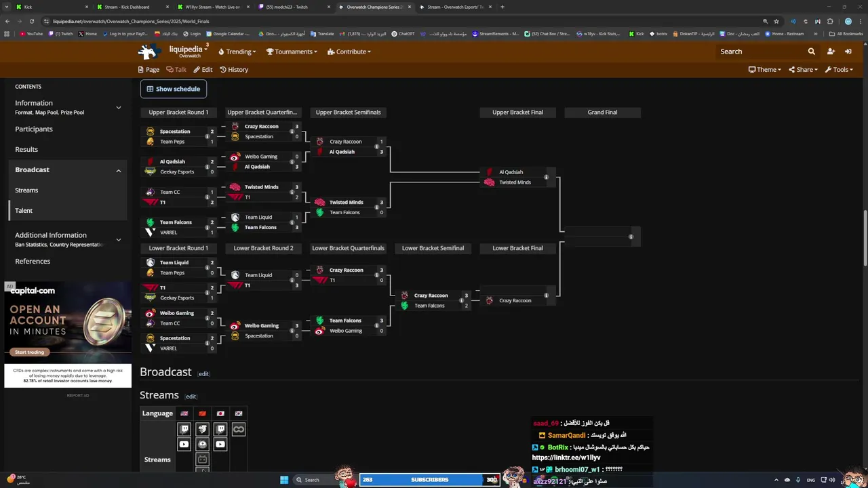
Task: Open the History tab
Action: point(234,70)
